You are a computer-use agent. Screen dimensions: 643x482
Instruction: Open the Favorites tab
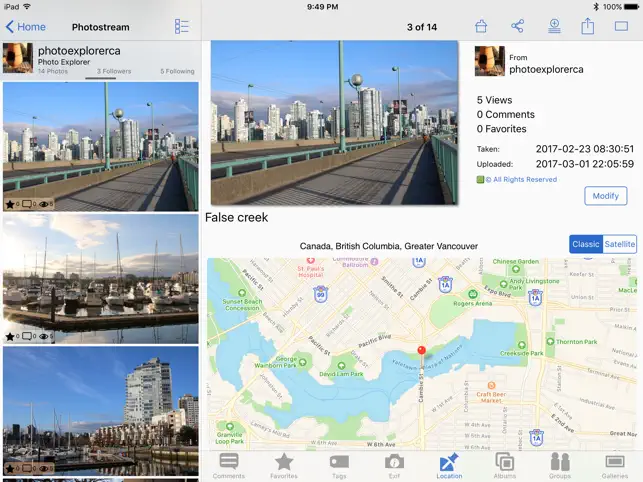[284, 466]
